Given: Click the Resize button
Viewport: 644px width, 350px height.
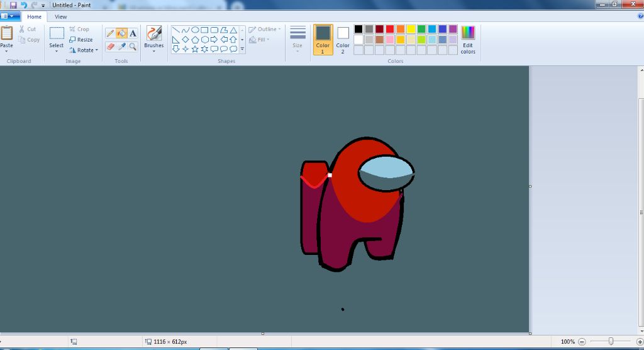Looking at the screenshot, I should [81, 40].
